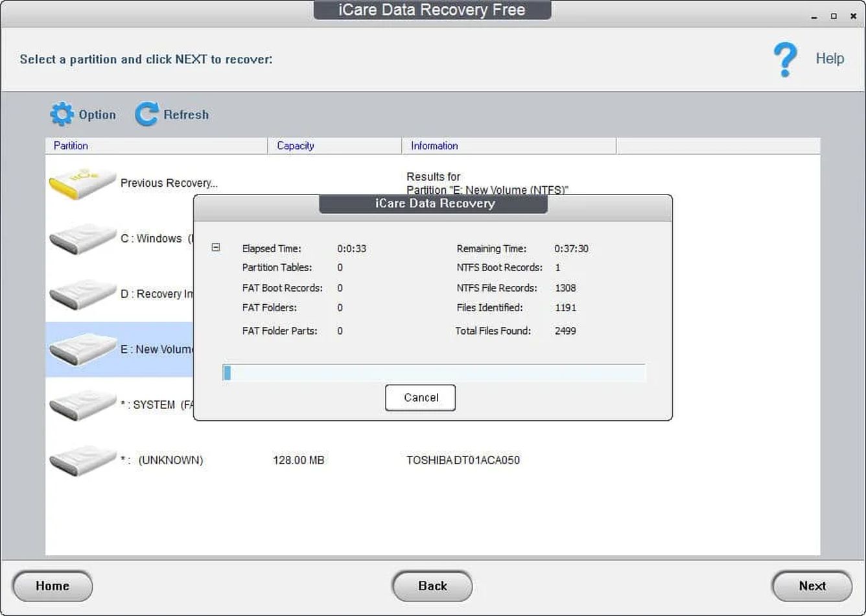Select the 'Previous Recovery...' row text
Viewport: 866px width, 616px height.
click(169, 183)
